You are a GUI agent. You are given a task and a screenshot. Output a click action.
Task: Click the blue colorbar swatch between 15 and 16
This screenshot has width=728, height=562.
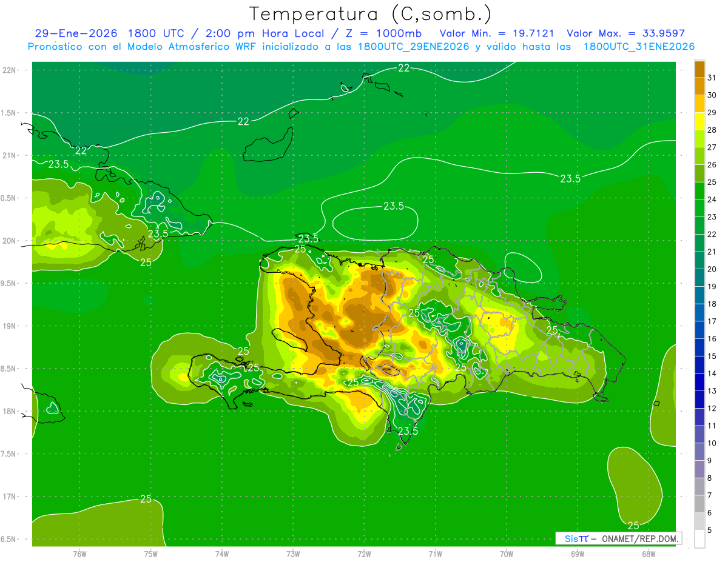pos(699,347)
